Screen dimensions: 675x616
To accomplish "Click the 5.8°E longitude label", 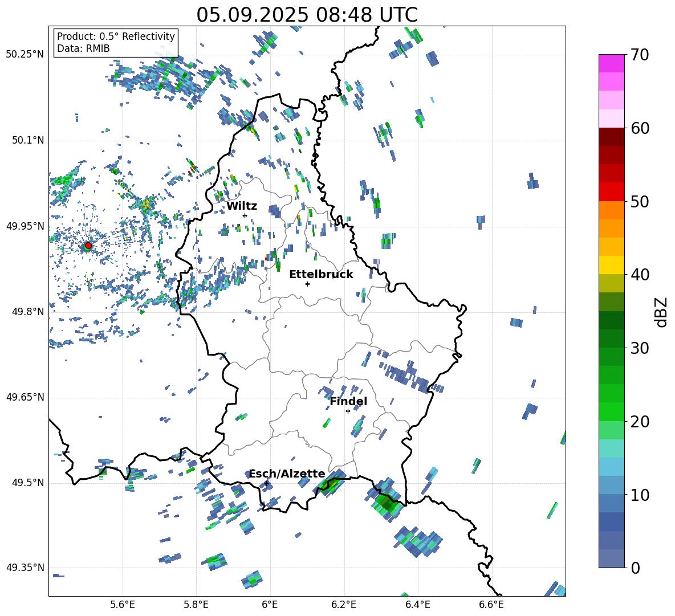I will (196, 605).
